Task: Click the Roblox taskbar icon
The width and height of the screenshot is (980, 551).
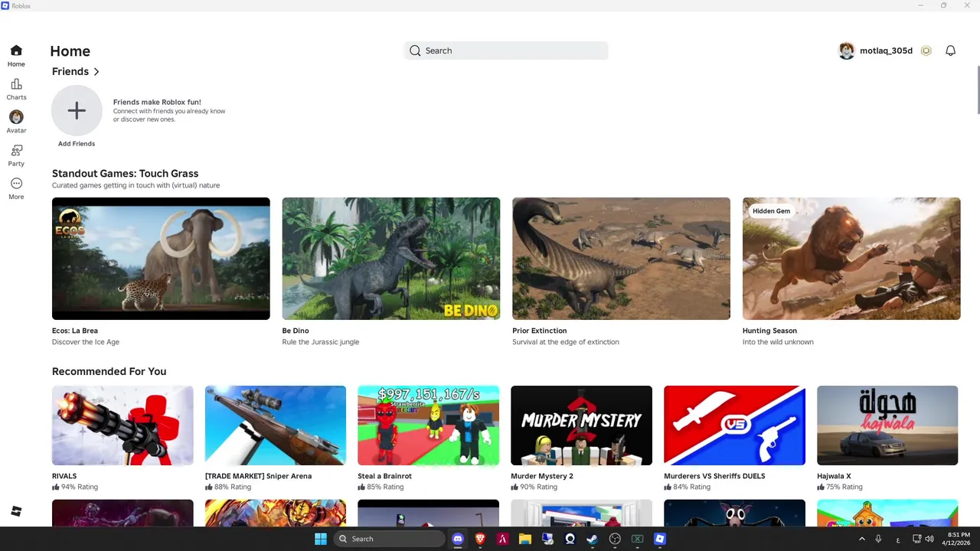Action: (x=660, y=539)
